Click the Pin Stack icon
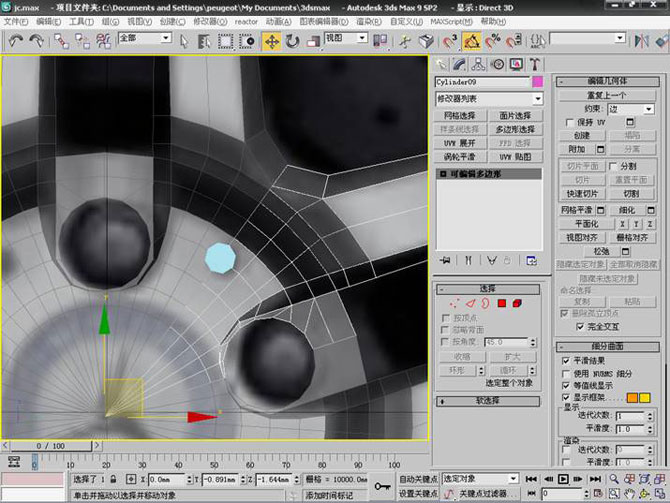Viewport: 670px width, 503px height. point(444,260)
